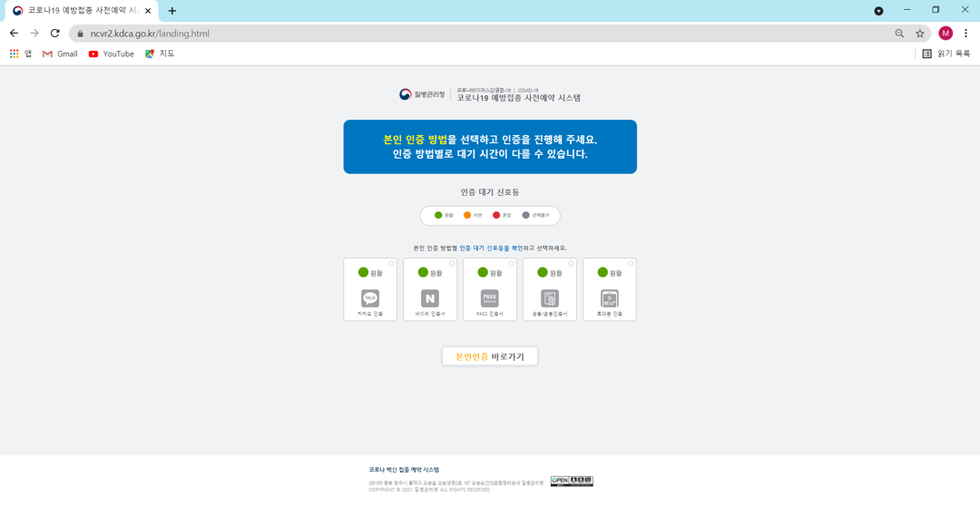
Task: Open the zoom magnifier icon in address bar
Action: 899,34
